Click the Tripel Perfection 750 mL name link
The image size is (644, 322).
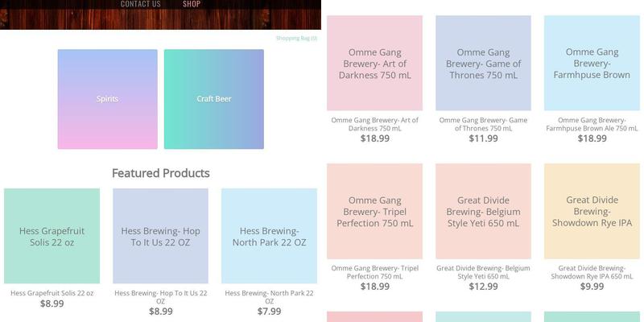pyautogui.click(x=374, y=272)
